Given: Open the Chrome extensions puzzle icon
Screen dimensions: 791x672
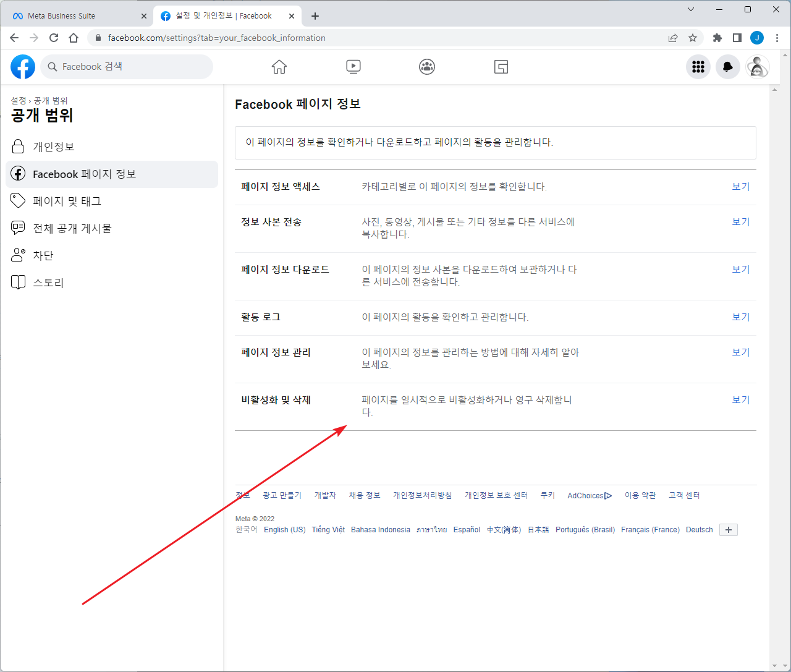Looking at the screenshot, I should click(x=717, y=38).
